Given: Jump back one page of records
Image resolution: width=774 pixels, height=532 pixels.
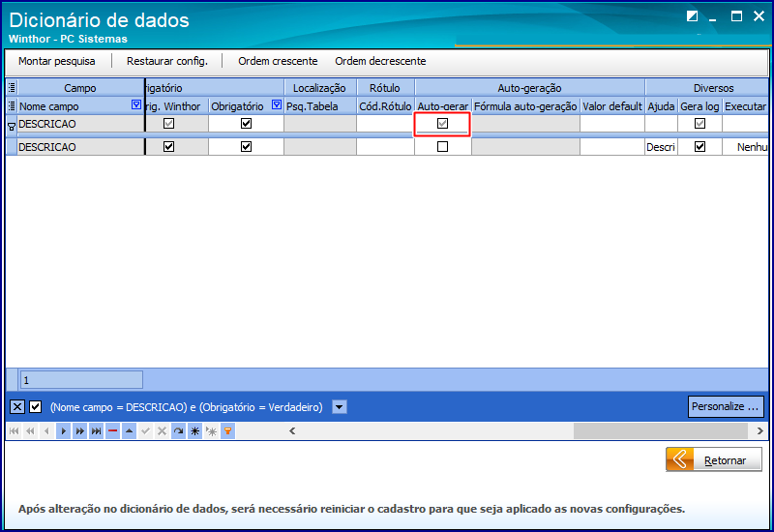Looking at the screenshot, I should (x=30, y=431).
